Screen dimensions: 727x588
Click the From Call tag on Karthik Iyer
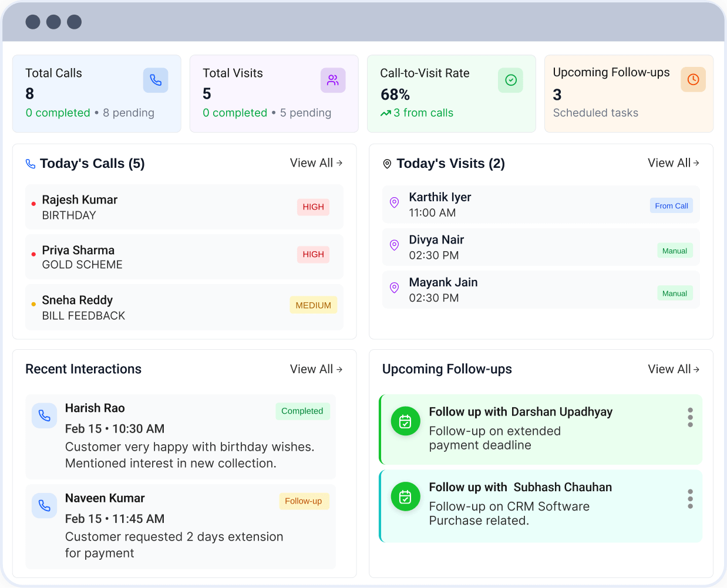coord(671,206)
